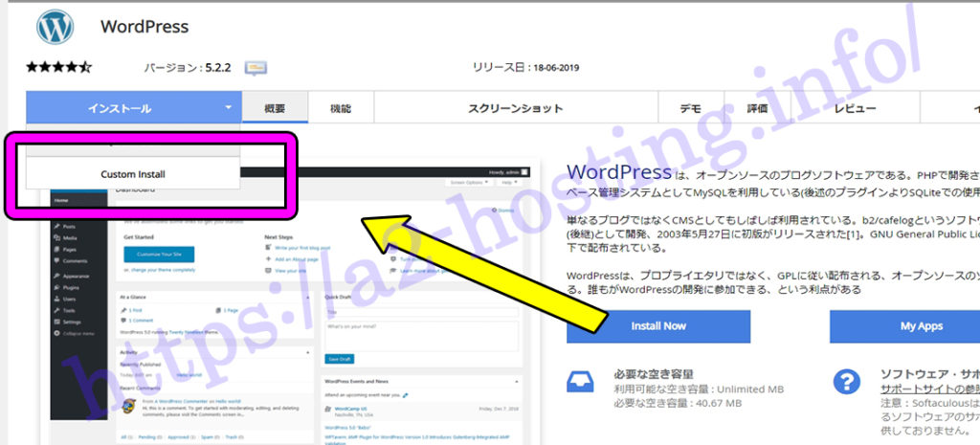Open the レビュー tab
980x445 pixels.
(855, 108)
